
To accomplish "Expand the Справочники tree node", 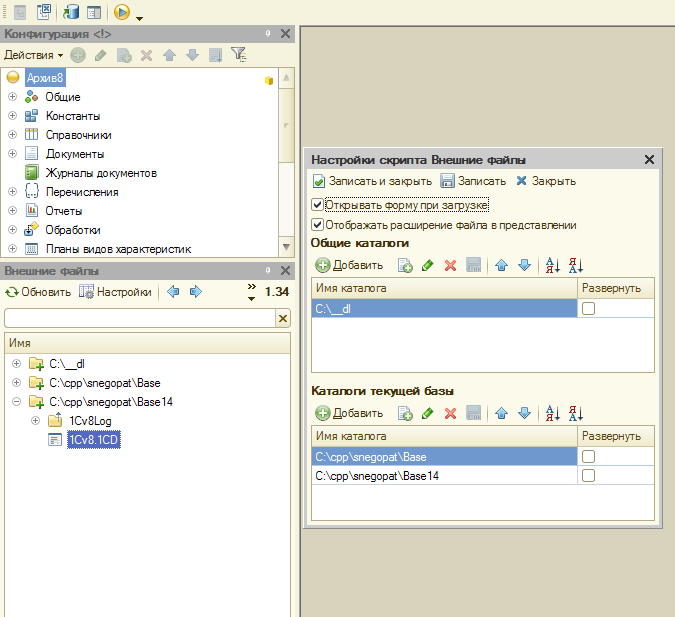I will click(x=13, y=135).
